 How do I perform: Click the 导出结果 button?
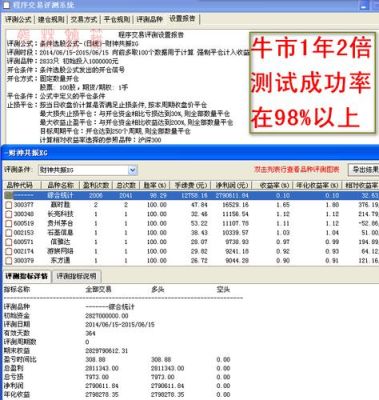point(363,170)
